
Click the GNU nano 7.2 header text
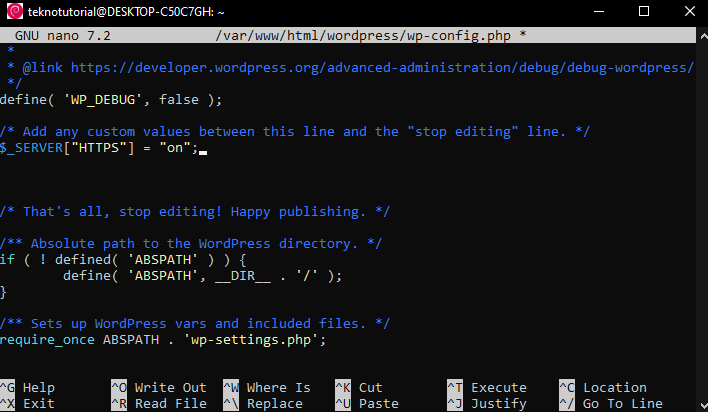click(x=63, y=35)
